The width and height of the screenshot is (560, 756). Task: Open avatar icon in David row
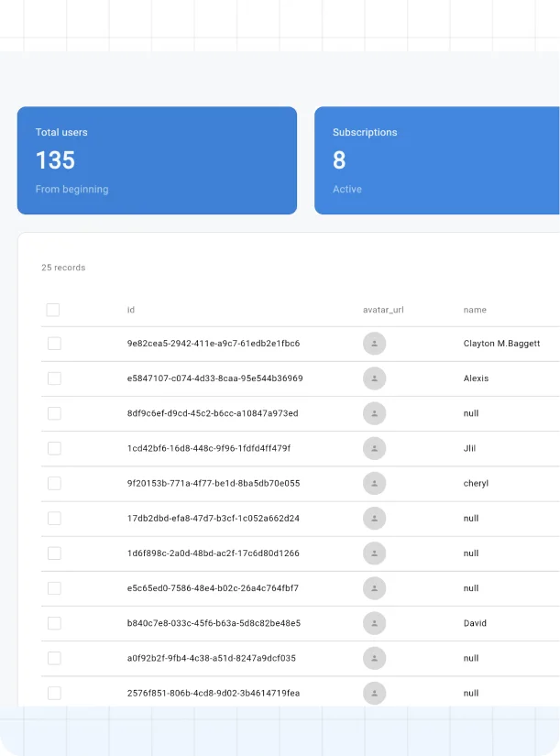(x=374, y=623)
